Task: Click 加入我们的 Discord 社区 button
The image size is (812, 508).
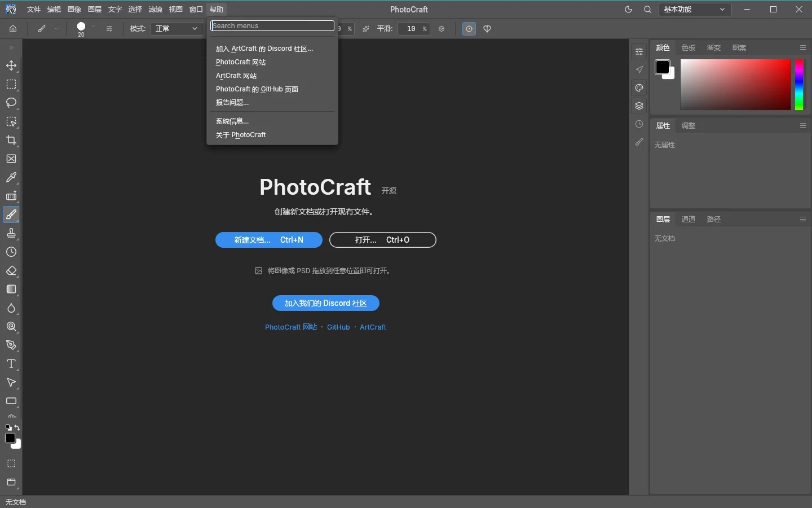Action: pyautogui.click(x=326, y=303)
